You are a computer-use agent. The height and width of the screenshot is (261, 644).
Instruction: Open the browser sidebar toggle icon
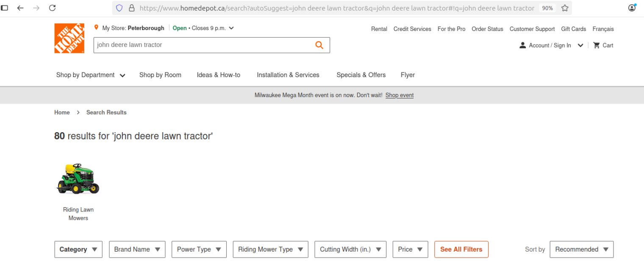[5, 8]
